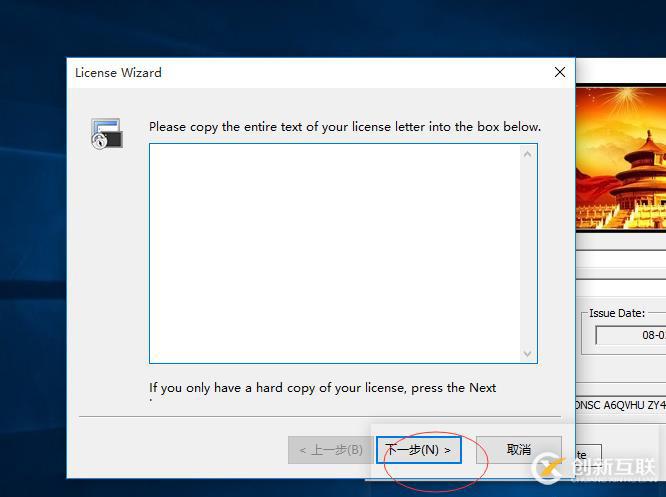Click the partially hidden button ending in 'te'
The width and height of the screenshot is (666, 497).
[x=588, y=455]
